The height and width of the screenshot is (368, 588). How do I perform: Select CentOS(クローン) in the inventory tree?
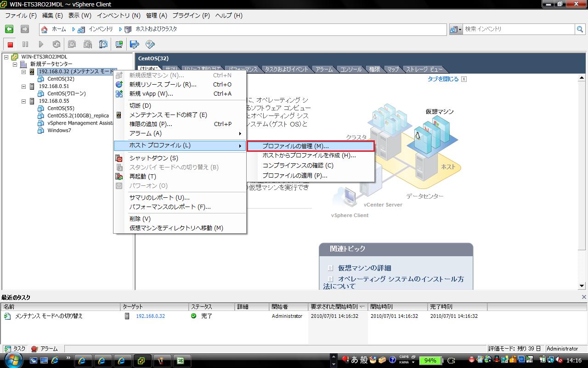[x=67, y=94]
